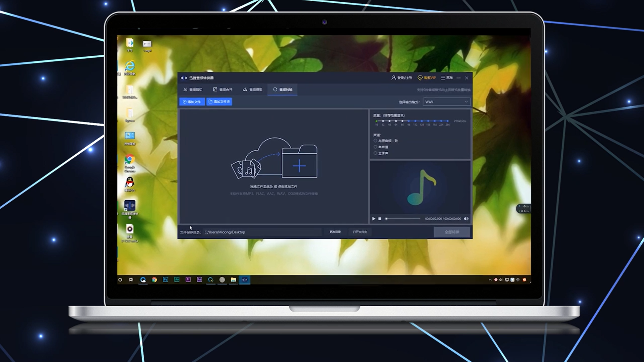Image resolution: width=644 pixels, height=362 pixels.
Task: Open File Explorer from the taskbar
Action: tap(233, 280)
